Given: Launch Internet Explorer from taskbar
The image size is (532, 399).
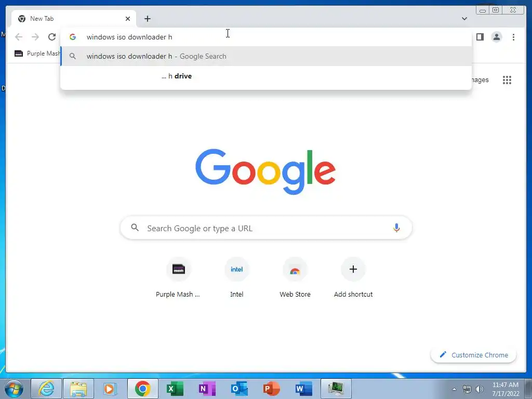Looking at the screenshot, I should pos(46,389).
